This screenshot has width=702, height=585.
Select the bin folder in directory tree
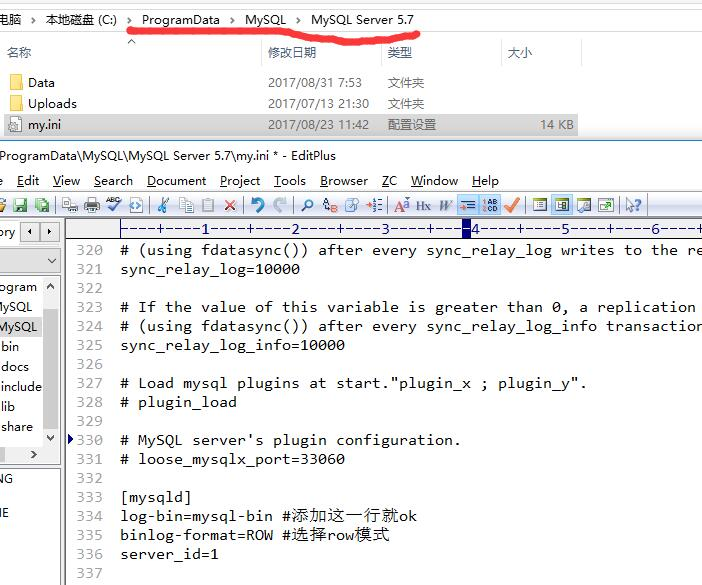(x=10, y=347)
